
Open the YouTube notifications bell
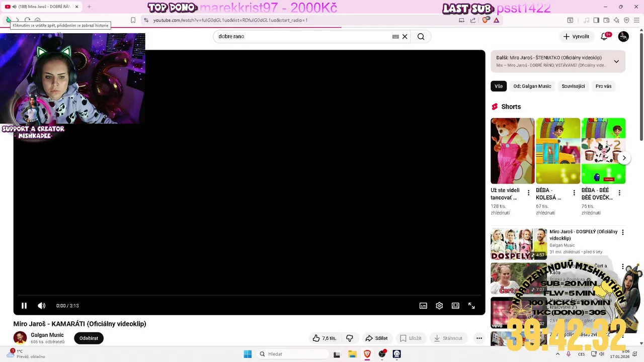604,37
